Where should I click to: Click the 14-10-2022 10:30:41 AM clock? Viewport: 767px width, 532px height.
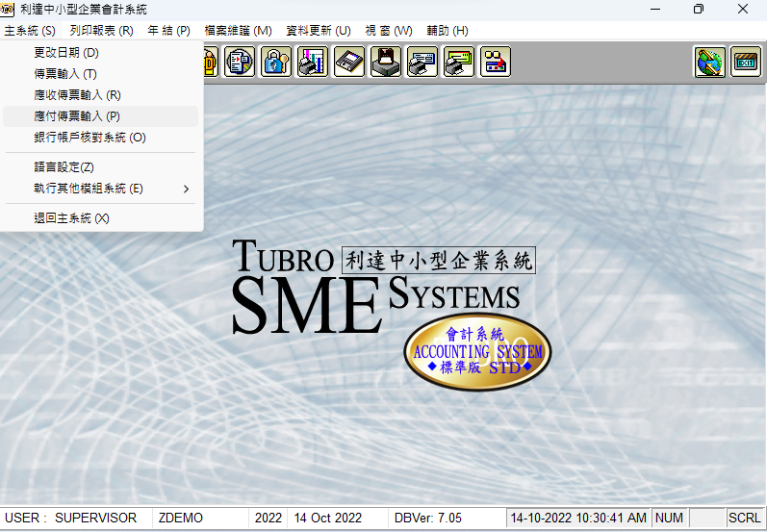tap(578, 518)
